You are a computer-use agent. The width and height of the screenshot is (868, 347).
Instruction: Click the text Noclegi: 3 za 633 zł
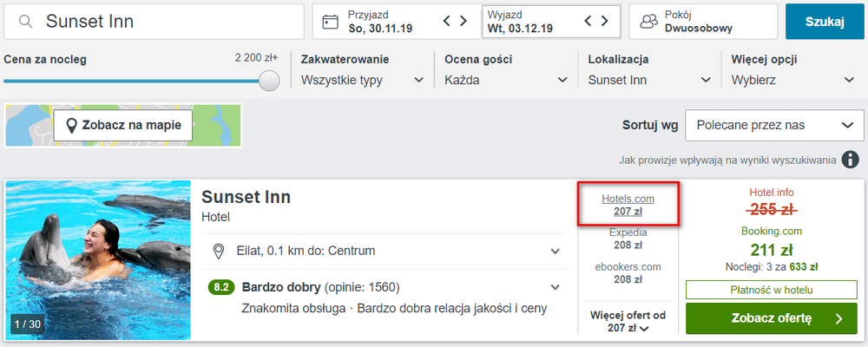[x=772, y=266]
